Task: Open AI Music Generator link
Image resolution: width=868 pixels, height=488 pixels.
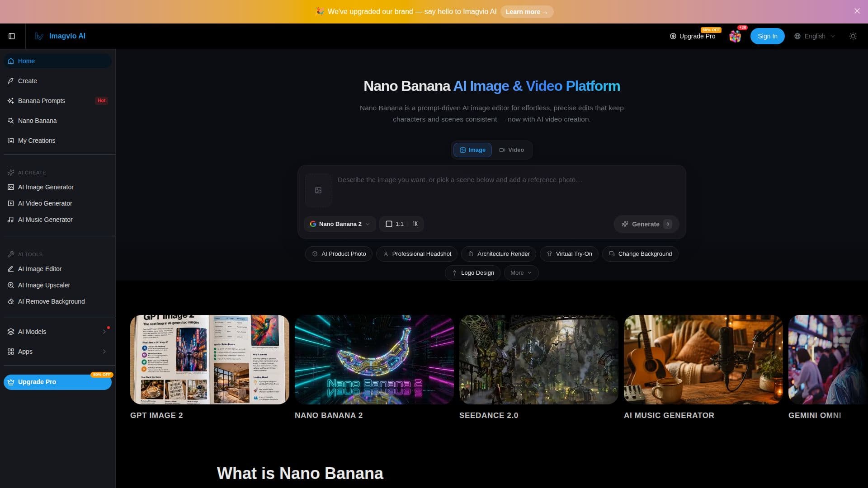Action: [57, 220]
